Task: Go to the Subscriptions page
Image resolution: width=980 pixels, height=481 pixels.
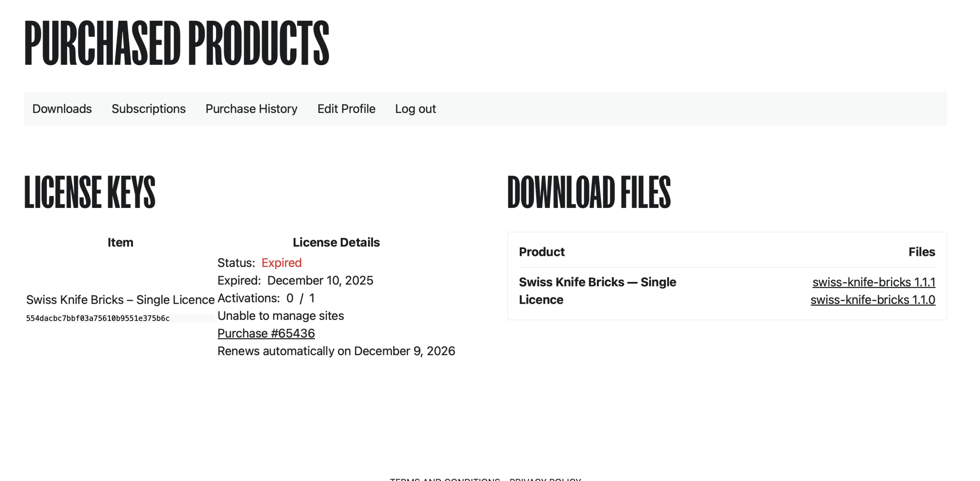Action: click(149, 109)
